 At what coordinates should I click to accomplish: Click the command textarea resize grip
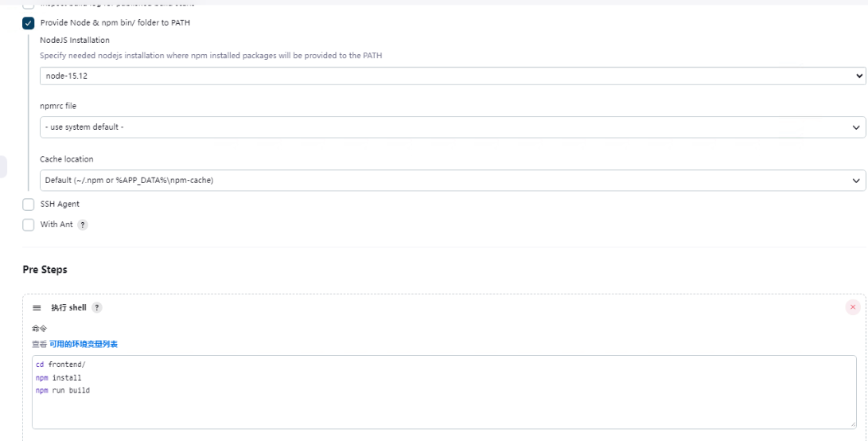click(x=852, y=425)
